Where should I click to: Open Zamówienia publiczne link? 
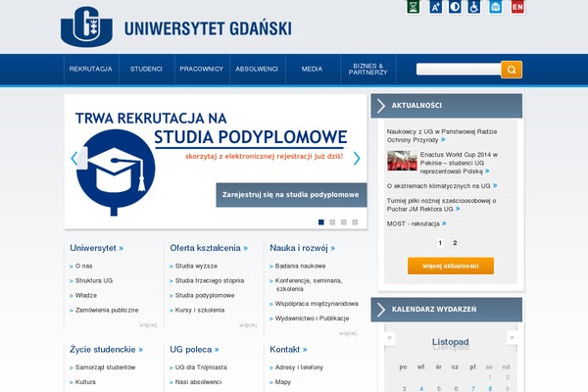107,311
